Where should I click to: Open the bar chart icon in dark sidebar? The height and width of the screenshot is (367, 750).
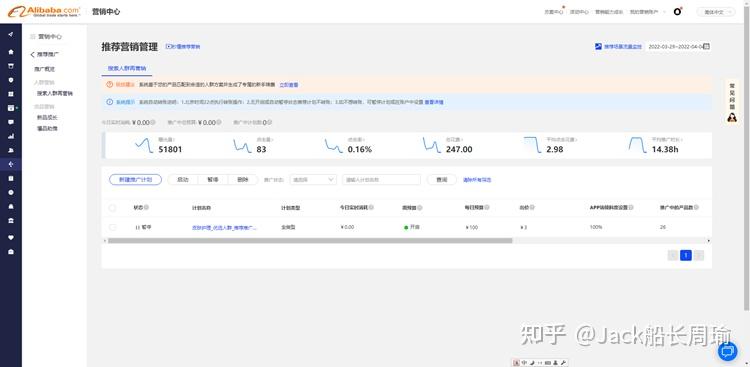[11, 136]
